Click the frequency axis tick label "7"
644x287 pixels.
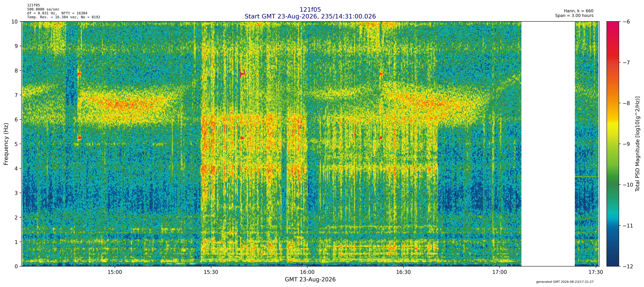16,95
